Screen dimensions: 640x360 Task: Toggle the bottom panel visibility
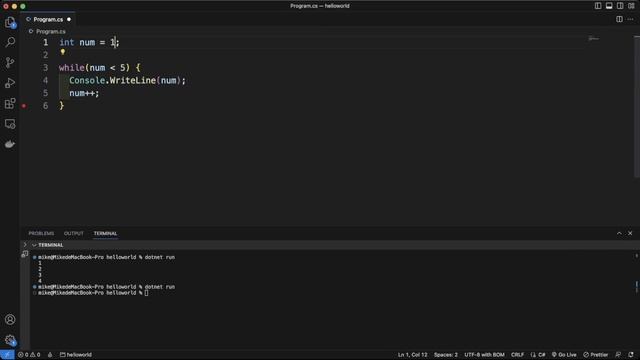609,6
